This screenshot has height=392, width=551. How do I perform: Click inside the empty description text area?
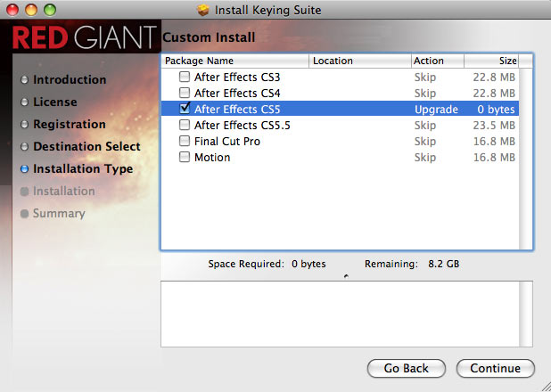[x=340, y=314]
